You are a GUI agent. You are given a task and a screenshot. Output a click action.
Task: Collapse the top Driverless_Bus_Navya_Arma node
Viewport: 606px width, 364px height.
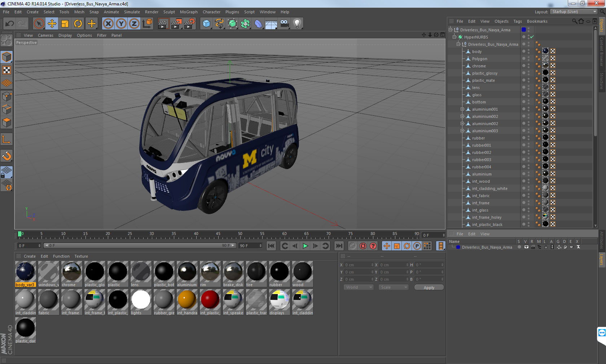click(x=450, y=30)
